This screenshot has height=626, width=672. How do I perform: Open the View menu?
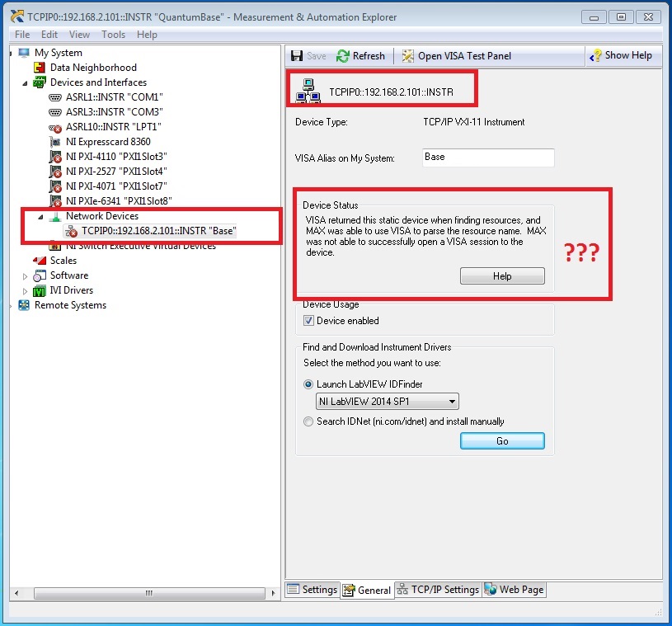[x=79, y=35]
